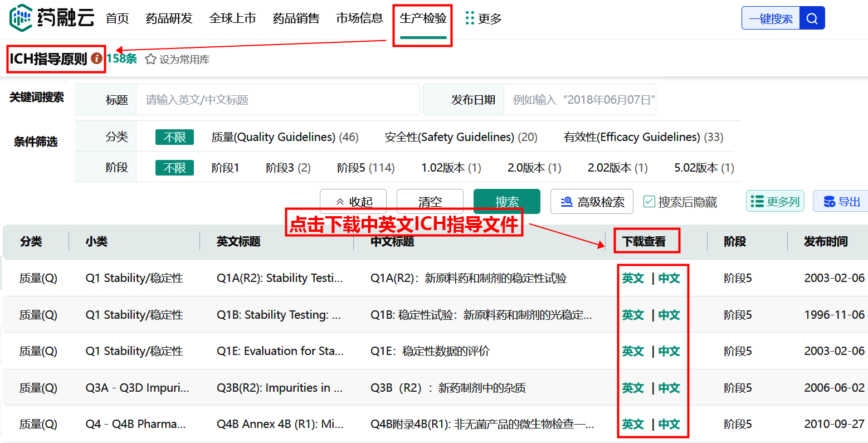Click the 小类 column header
The image size is (868, 443).
(96, 241)
